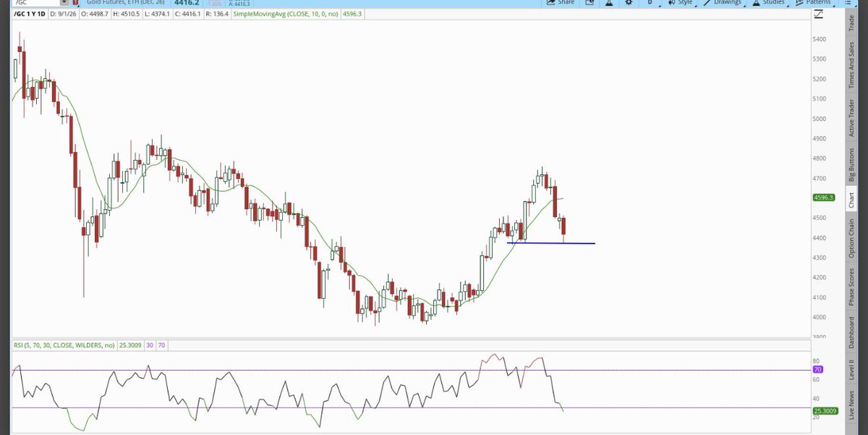Click the green 25.3009 RSI axis bubble

(x=825, y=411)
